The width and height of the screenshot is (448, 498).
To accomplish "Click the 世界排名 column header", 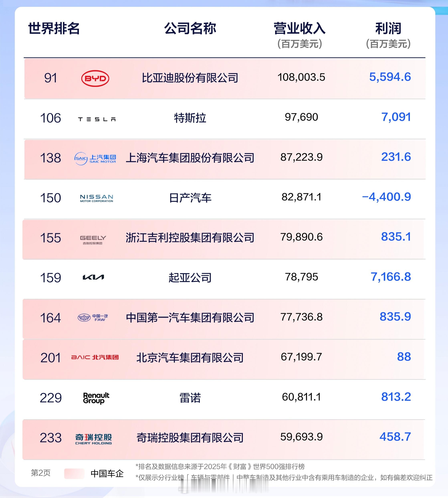I will click(x=54, y=28).
